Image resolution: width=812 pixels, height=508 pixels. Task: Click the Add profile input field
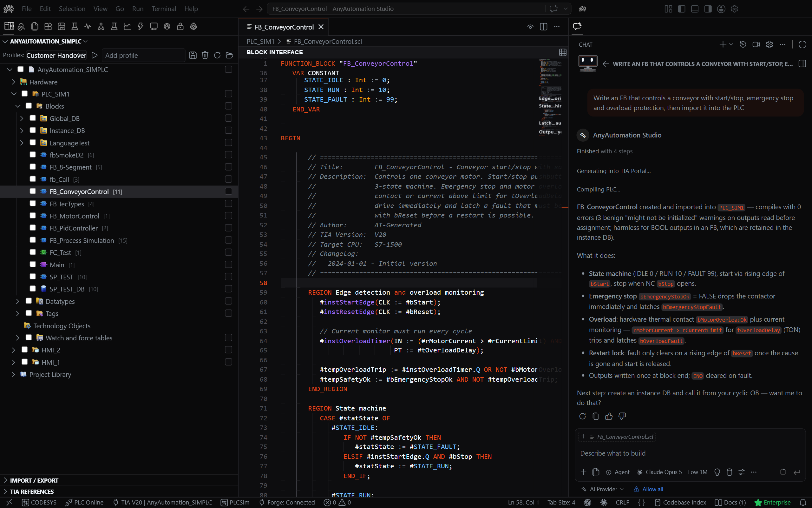coord(143,56)
